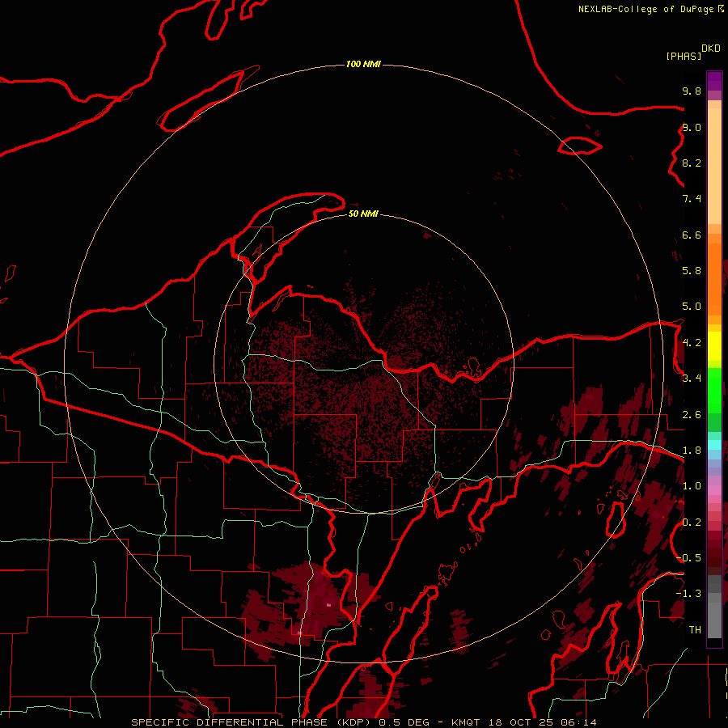
Task: Click the 8.2 value on the color scale
Action: click(692, 163)
